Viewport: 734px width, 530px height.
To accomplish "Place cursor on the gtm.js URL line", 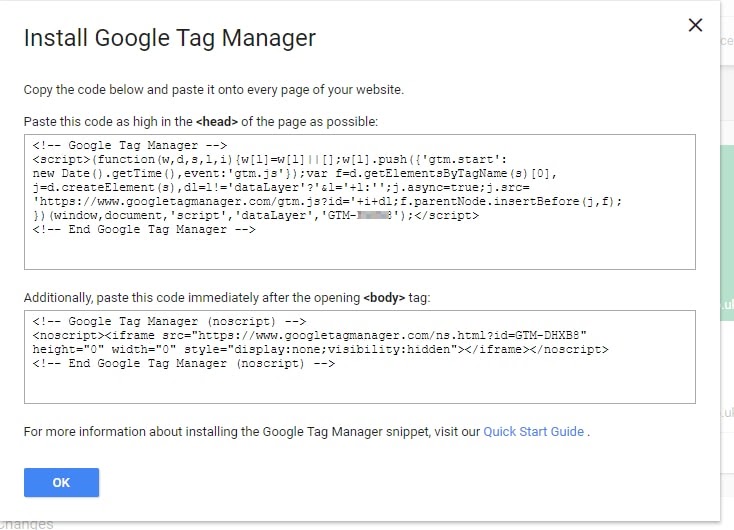I will coord(327,201).
